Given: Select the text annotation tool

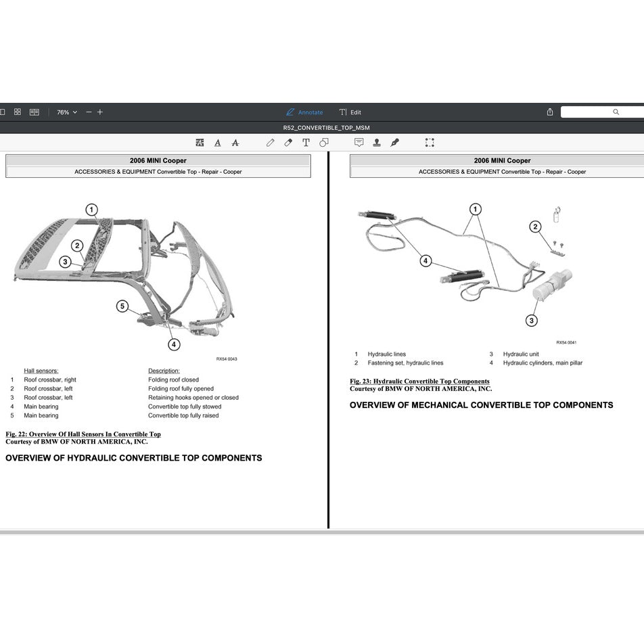Looking at the screenshot, I should 305,143.
